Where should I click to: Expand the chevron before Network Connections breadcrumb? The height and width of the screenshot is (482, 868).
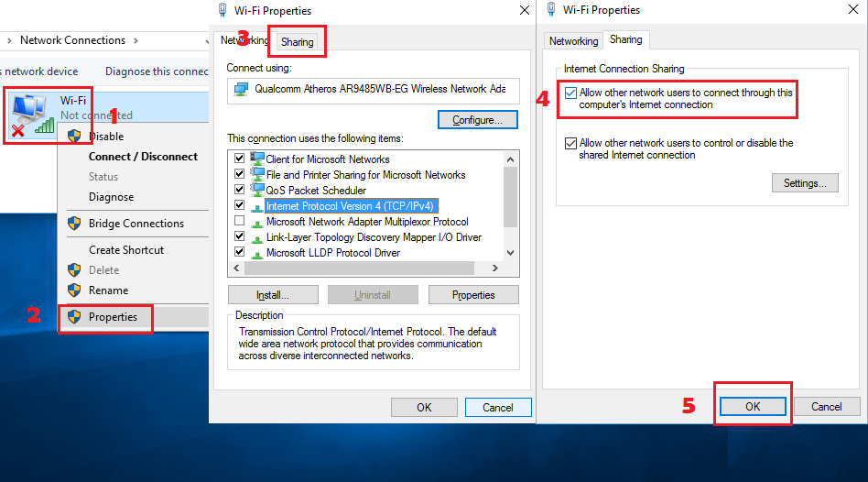click(x=9, y=40)
